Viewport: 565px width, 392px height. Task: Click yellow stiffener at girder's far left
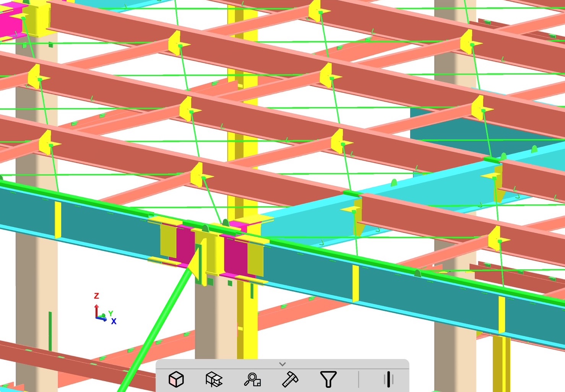click(x=58, y=220)
